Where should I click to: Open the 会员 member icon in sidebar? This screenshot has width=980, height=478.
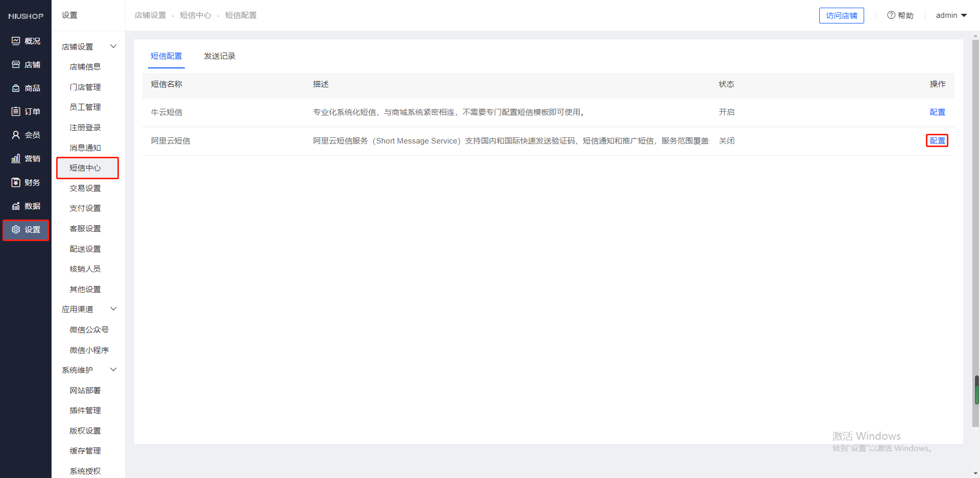(16, 135)
